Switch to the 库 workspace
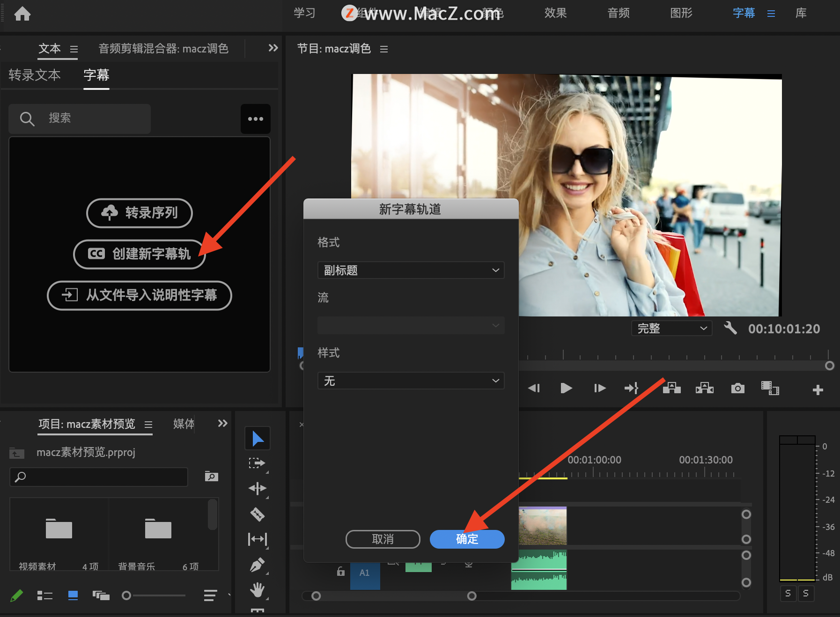Image resolution: width=840 pixels, height=617 pixels. click(x=801, y=13)
